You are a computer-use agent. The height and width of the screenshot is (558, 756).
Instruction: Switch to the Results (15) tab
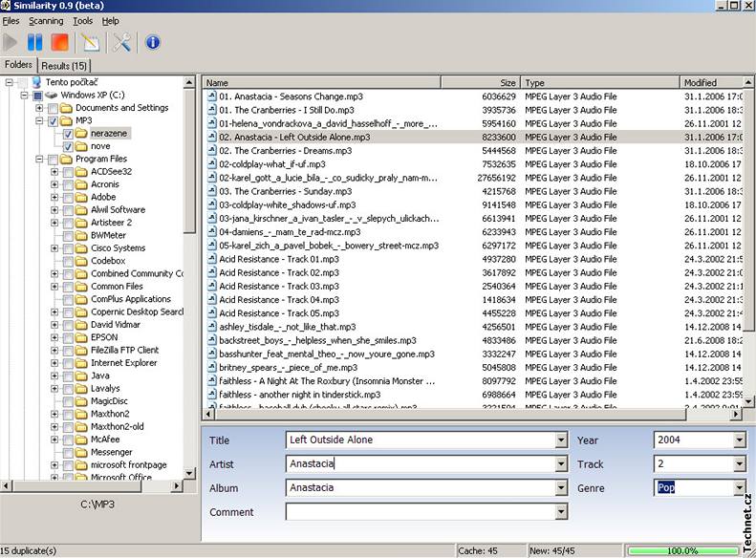[x=64, y=65]
